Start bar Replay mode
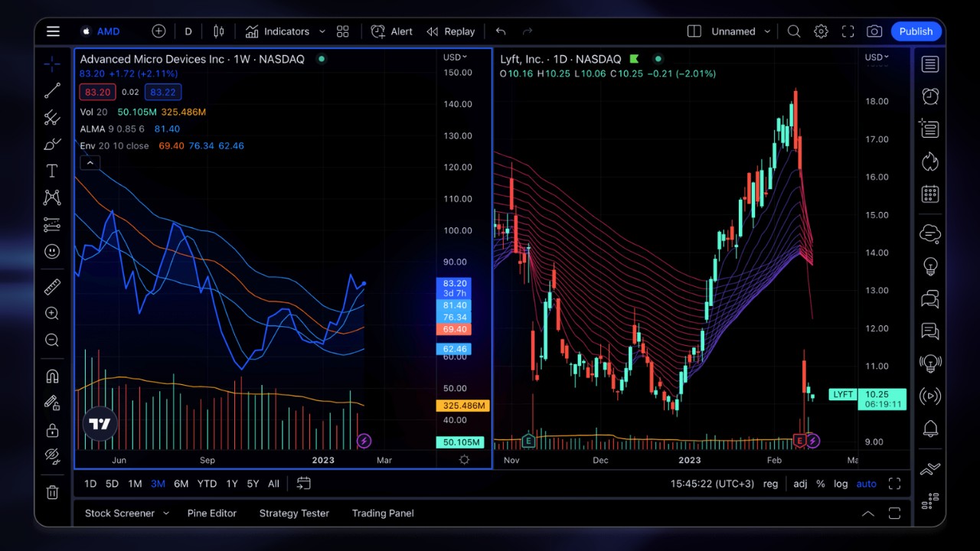 point(451,31)
